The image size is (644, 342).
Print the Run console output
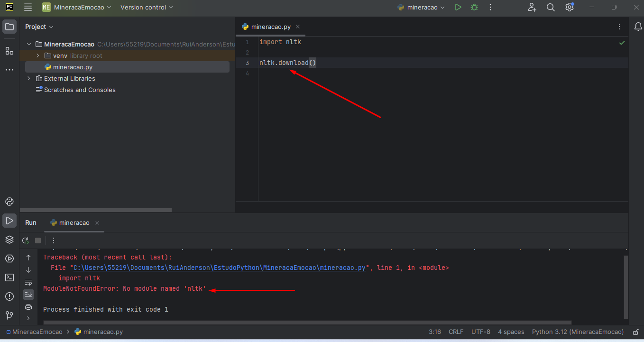pyautogui.click(x=28, y=307)
